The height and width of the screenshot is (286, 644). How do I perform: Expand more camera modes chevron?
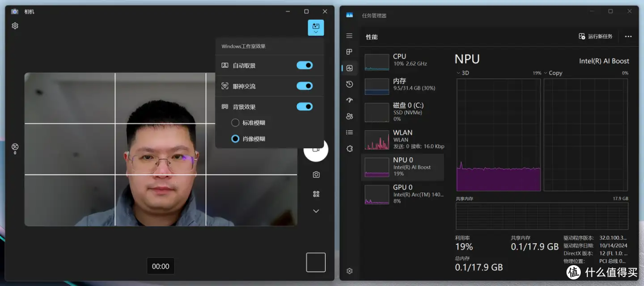[316, 211]
